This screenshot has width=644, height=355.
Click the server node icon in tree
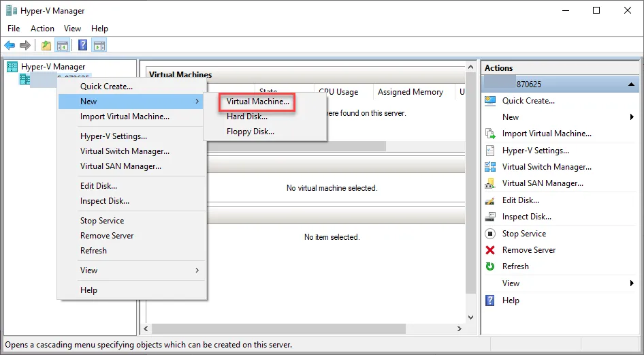(25, 79)
